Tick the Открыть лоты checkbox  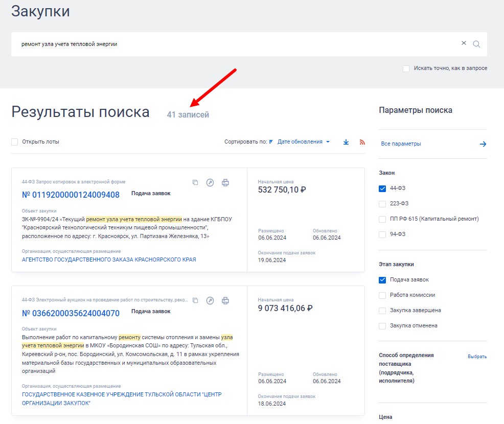(14, 142)
